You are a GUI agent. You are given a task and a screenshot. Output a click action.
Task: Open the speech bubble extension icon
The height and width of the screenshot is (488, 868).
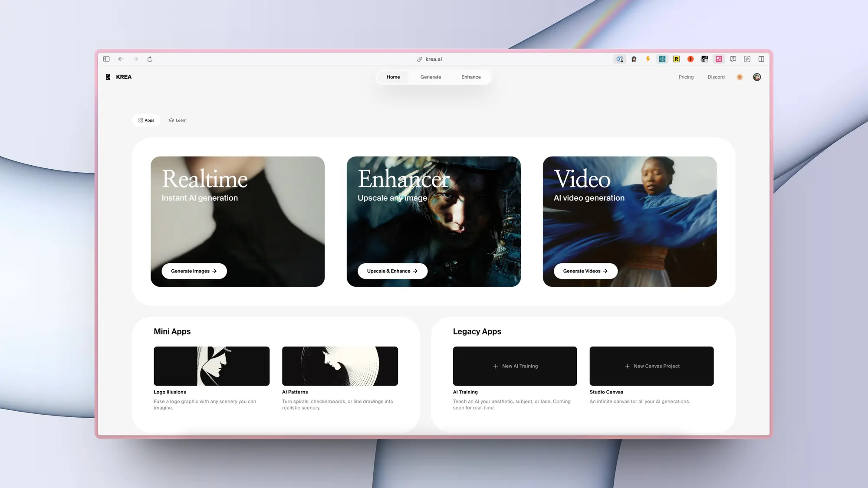click(x=733, y=59)
